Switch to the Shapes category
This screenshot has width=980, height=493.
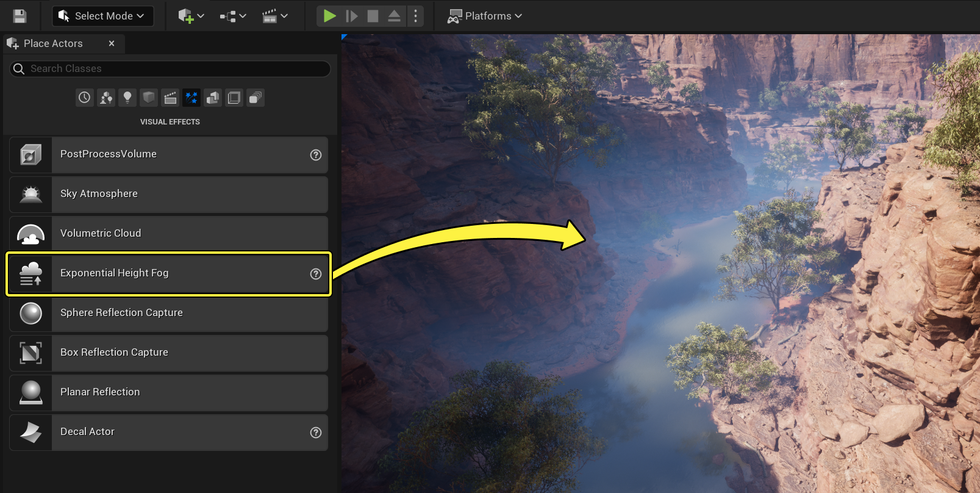149,98
